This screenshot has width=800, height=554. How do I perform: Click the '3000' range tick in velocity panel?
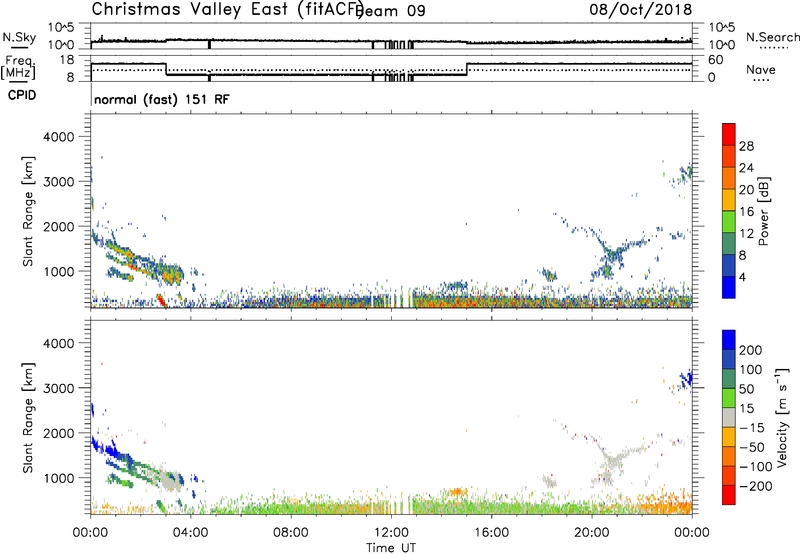tap(59, 388)
